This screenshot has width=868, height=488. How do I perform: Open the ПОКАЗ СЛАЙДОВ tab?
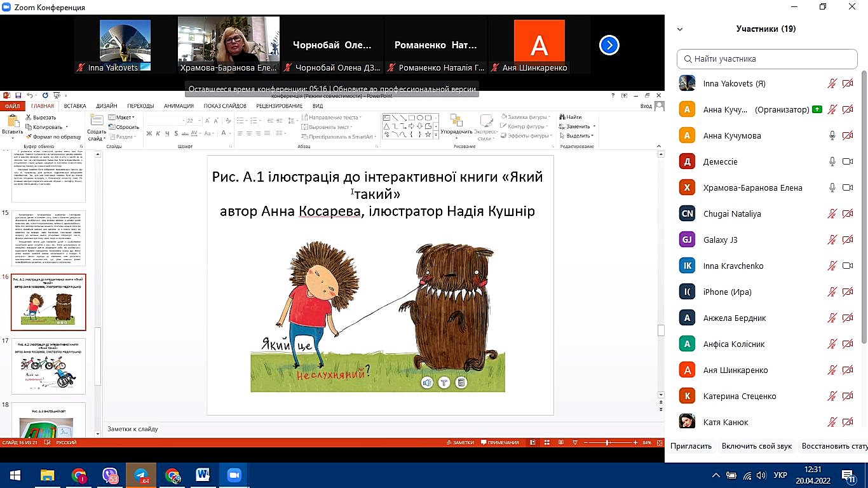coord(225,106)
